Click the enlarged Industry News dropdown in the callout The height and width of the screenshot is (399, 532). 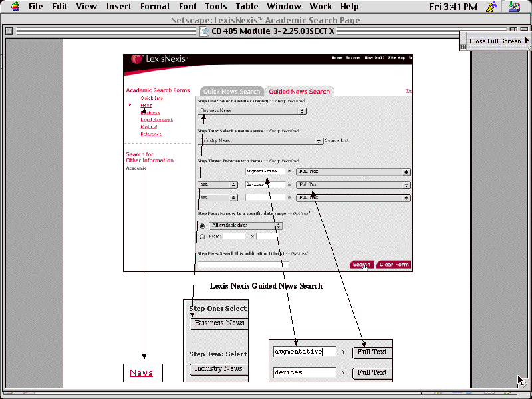point(219,369)
